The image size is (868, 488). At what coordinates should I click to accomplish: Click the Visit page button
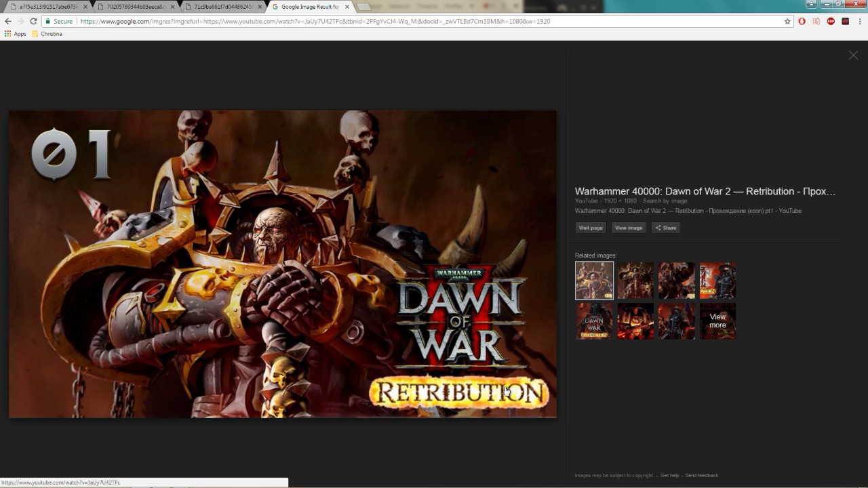pyautogui.click(x=591, y=228)
